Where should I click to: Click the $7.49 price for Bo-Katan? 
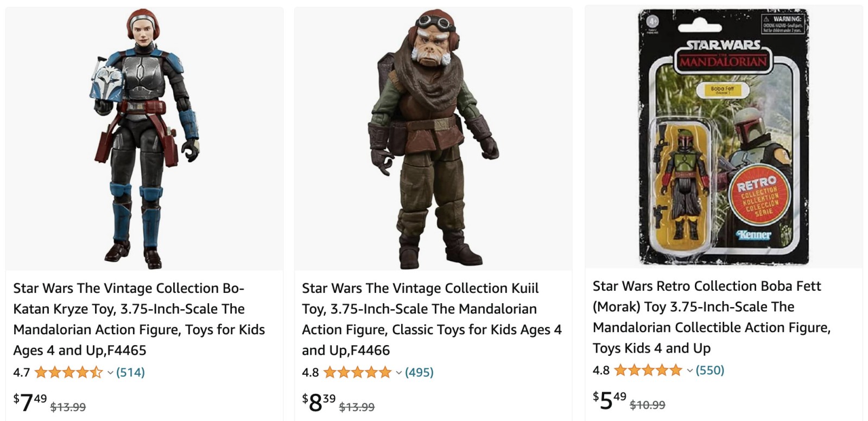pos(30,403)
